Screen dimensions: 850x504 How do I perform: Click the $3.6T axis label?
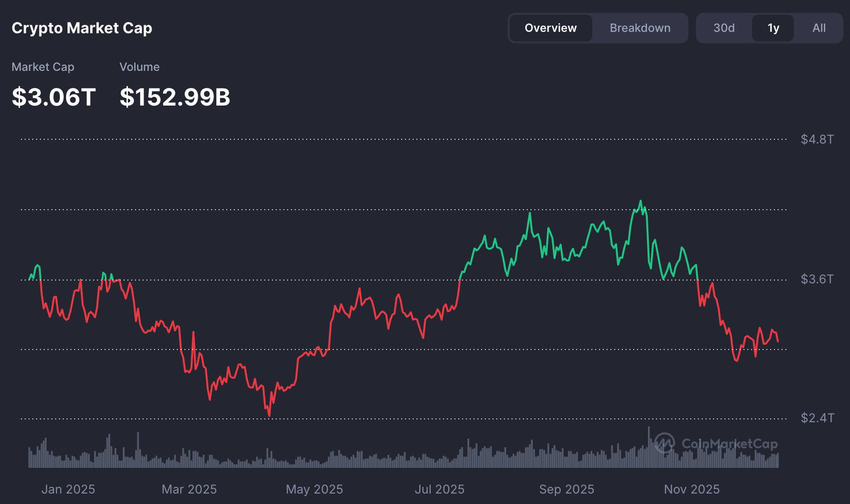(x=817, y=279)
